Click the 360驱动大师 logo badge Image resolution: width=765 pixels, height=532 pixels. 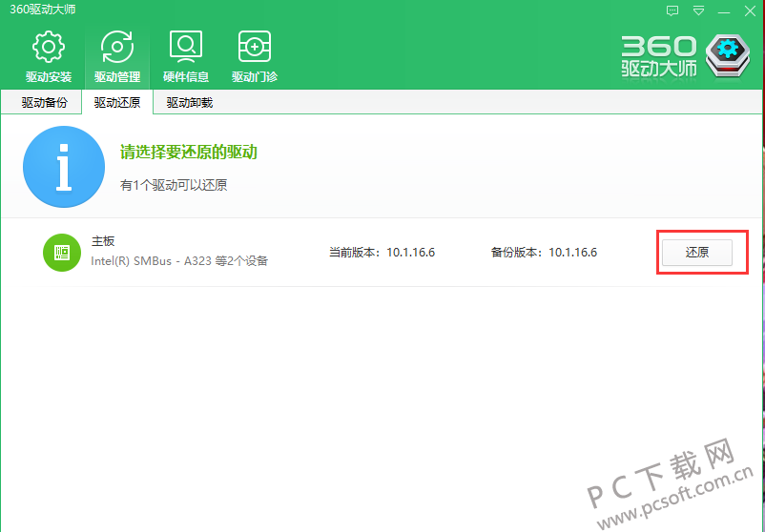point(686,56)
